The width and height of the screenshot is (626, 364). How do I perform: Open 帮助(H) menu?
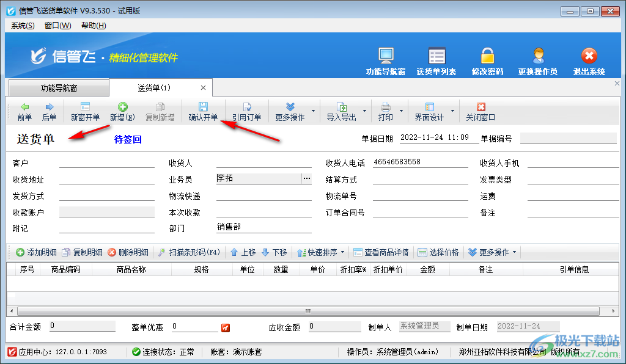point(94,26)
